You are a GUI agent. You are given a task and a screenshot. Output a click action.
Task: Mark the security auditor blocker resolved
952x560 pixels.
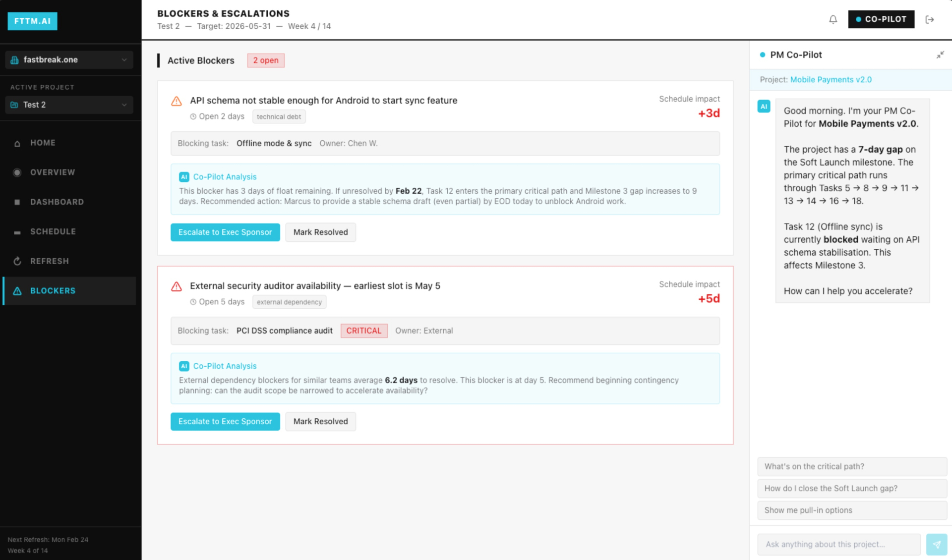(320, 422)
